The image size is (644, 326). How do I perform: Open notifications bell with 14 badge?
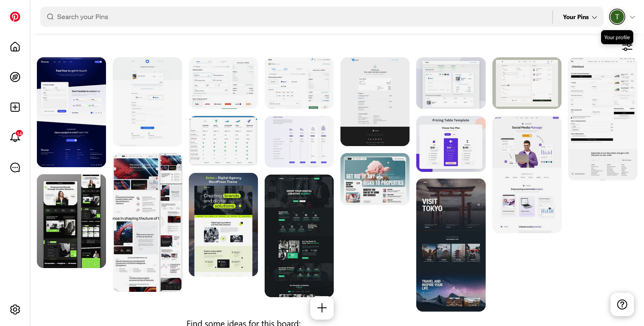[15, 137]
